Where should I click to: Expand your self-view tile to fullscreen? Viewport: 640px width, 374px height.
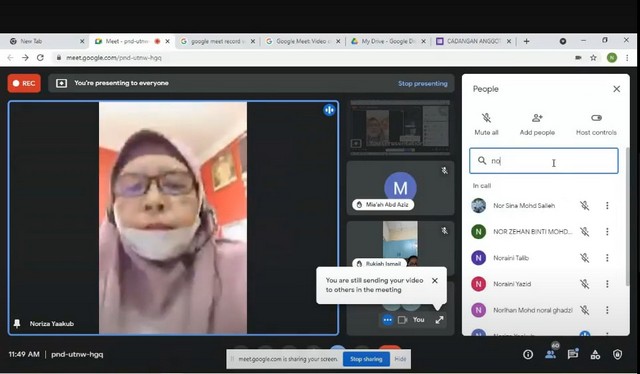coord(439,320)
